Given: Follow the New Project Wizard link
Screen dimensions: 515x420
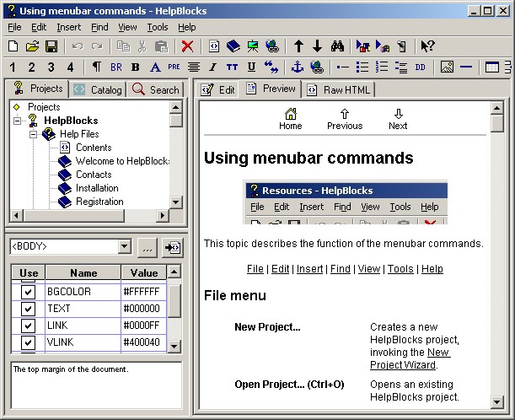Looking at the screenshot, I should 410,358.
